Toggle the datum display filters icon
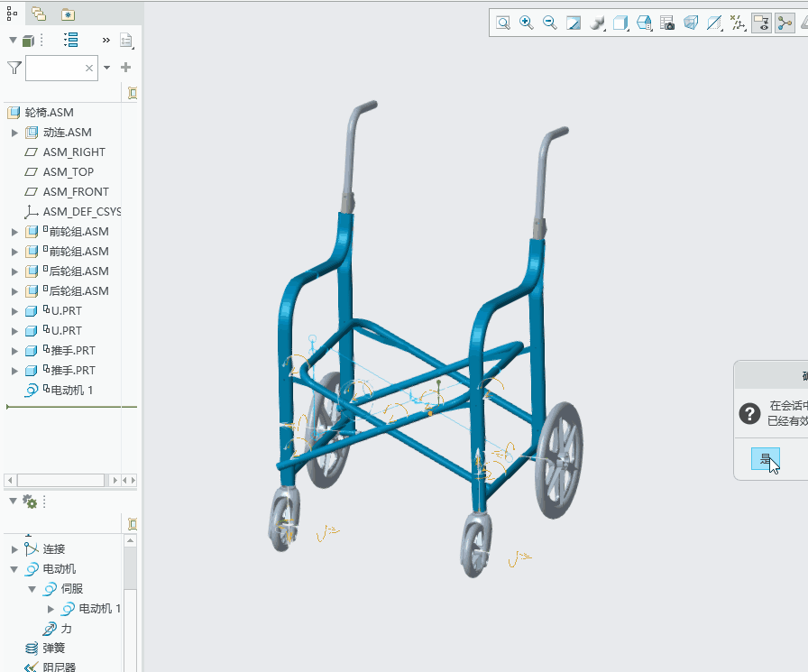Screen dimensions: 808x672 [739, 23]
